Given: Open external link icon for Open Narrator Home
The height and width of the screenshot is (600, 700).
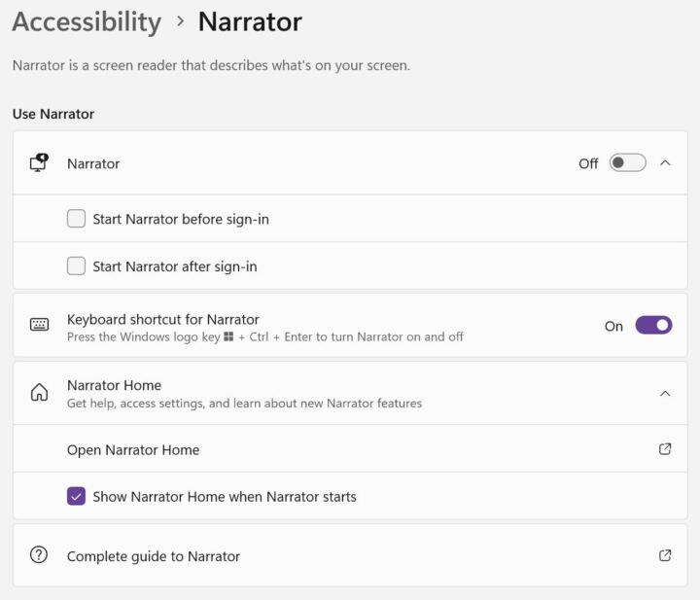Looking at the screenshot, I should [665, 449].
